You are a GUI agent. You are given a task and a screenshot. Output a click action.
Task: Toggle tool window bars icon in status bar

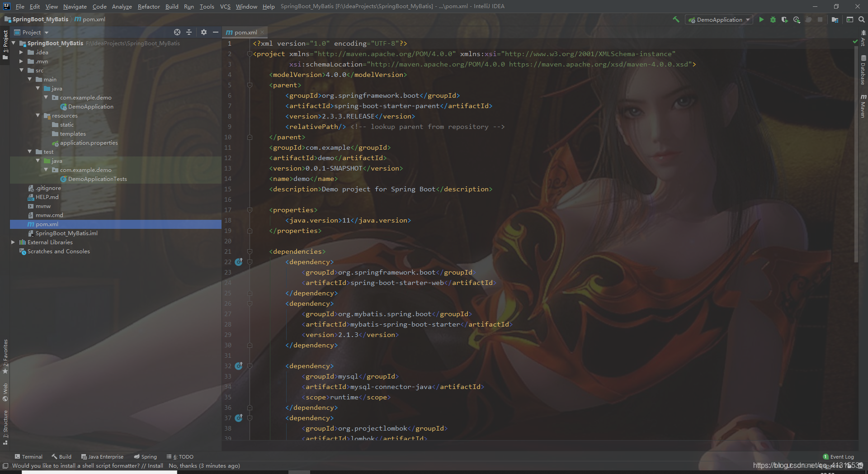tap(5, 465)
